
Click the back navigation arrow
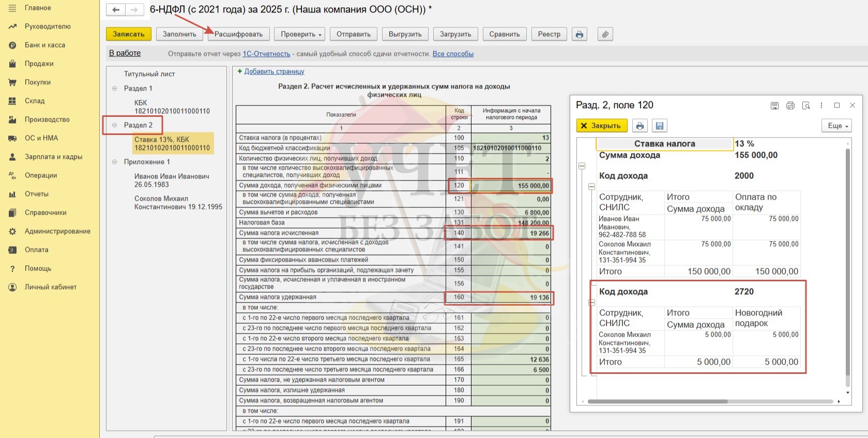point(116,10)
